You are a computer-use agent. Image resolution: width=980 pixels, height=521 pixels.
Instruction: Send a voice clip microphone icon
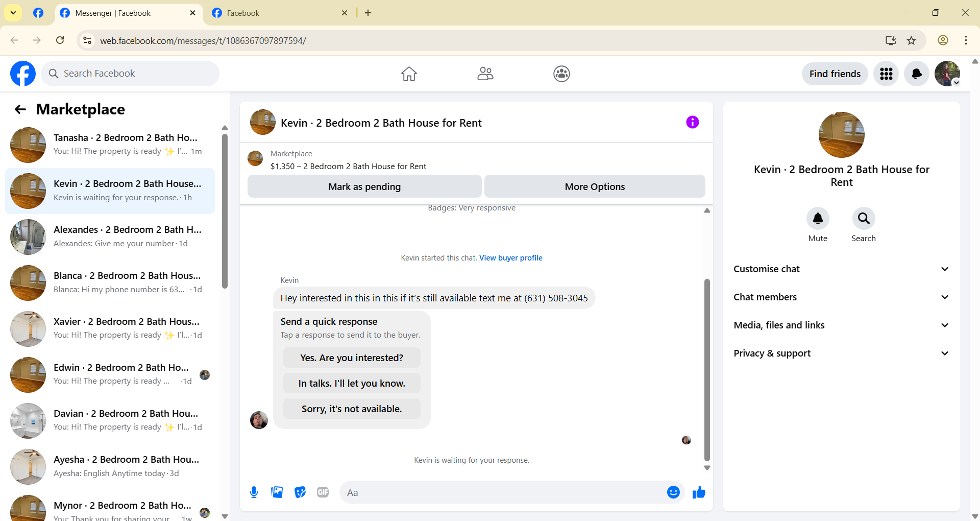coord(254,492)
